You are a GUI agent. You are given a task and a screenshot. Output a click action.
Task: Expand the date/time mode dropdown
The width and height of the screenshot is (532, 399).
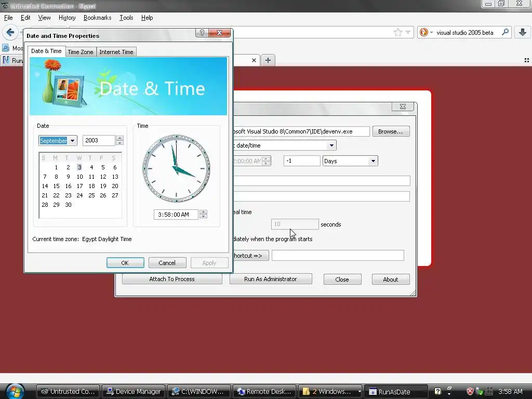pos(331,145)
